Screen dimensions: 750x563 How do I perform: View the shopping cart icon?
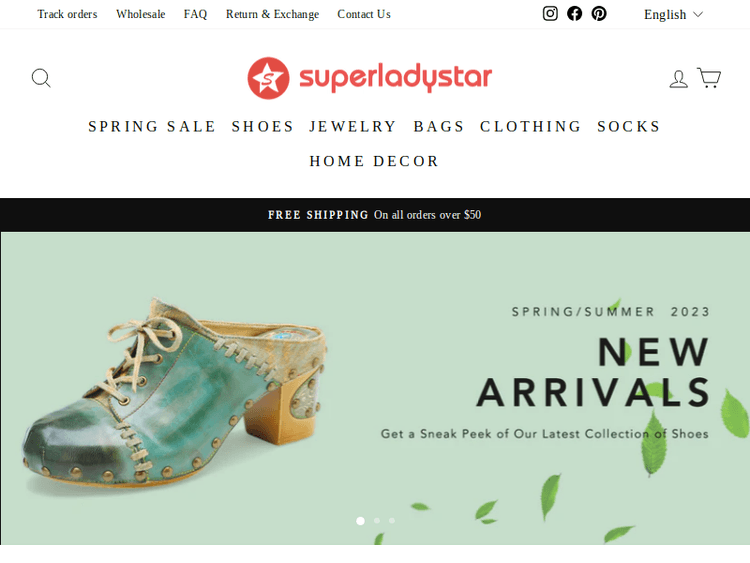[709, 77]
